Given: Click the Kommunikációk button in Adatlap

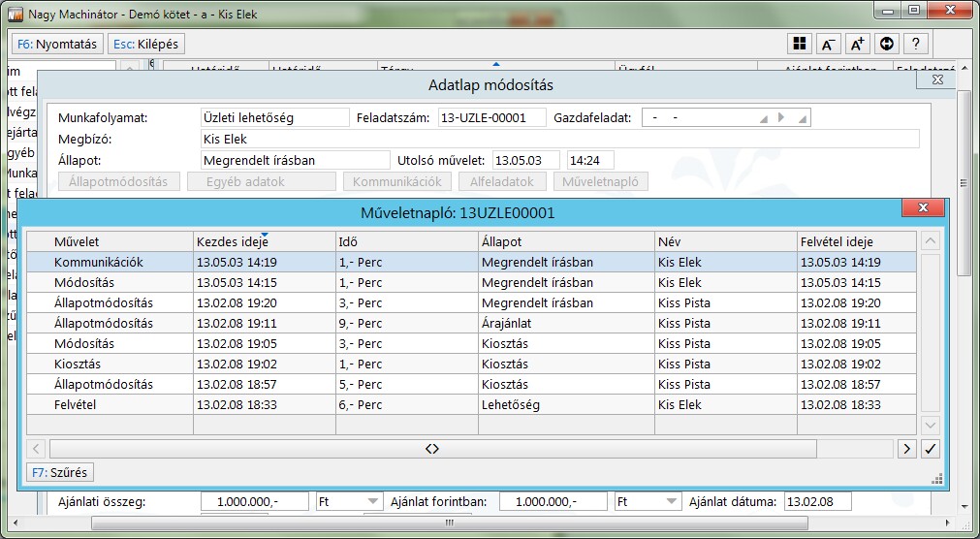Looking at the screenshot, I should 396,181.
